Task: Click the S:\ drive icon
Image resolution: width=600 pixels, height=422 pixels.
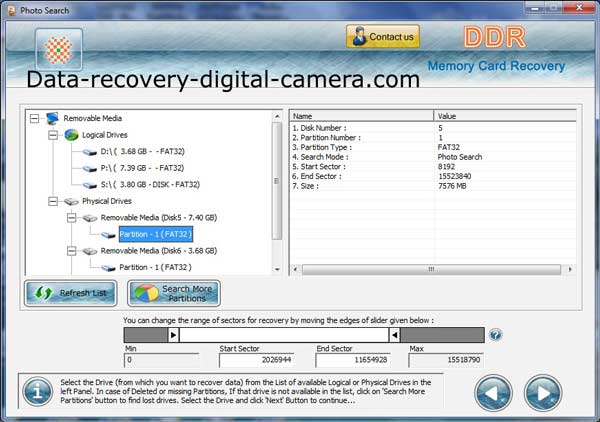Action: point(90,185)
